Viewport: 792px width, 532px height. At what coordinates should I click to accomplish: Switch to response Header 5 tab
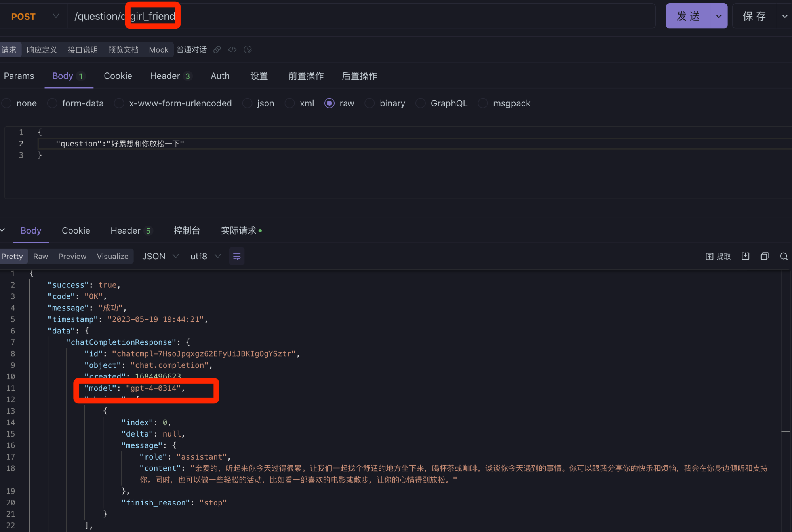[x=131, y=230]
